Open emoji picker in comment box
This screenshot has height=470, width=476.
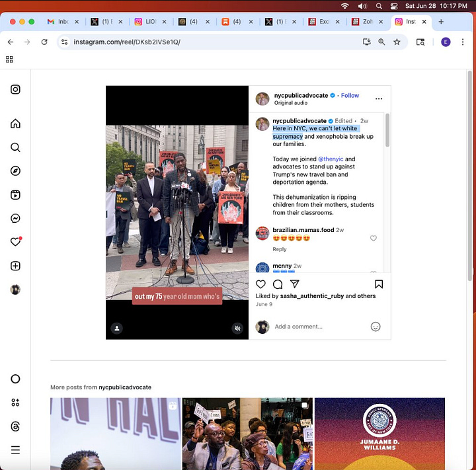376,327
